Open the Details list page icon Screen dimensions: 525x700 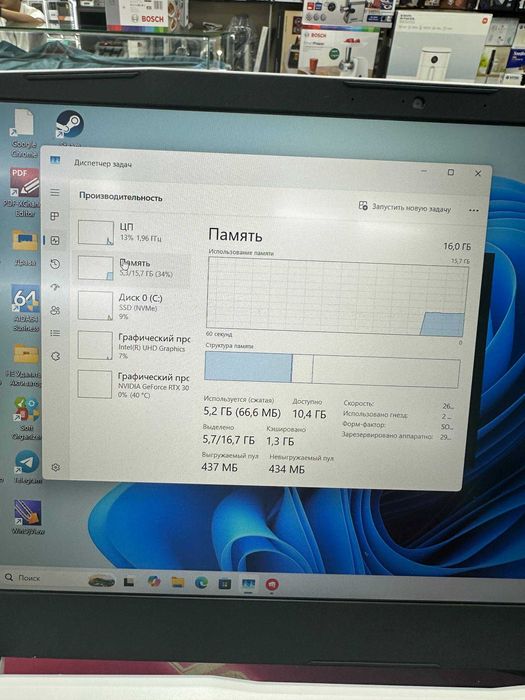click(x=55, y=333)
